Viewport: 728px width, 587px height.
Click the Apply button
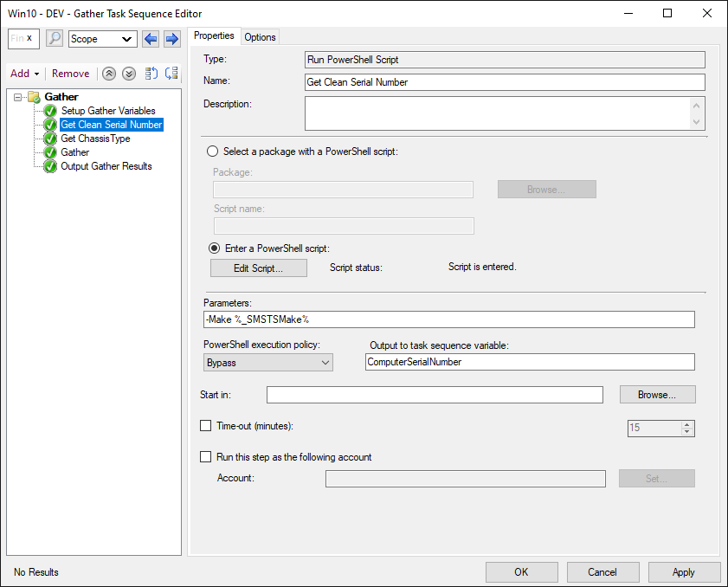click(684, 572)
